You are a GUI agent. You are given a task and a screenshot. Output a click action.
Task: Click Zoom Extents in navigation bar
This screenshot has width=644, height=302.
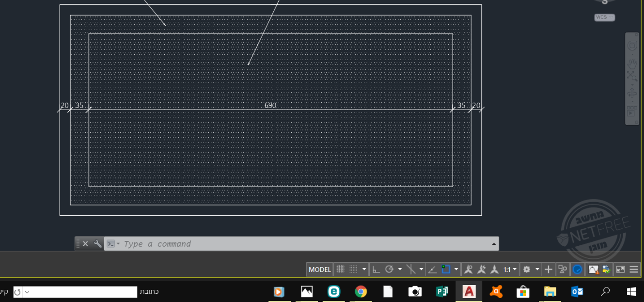pyautogui.click(x=632, y=76)
